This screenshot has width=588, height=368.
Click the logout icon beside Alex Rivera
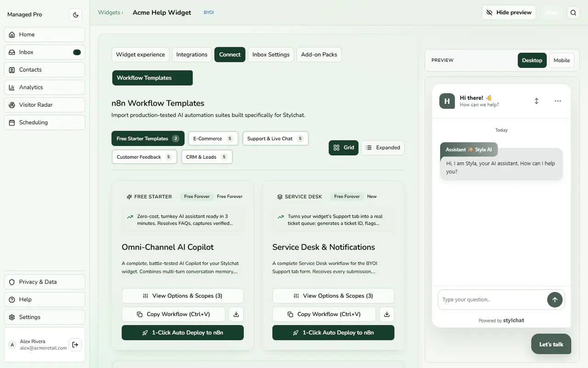[75, 345]
